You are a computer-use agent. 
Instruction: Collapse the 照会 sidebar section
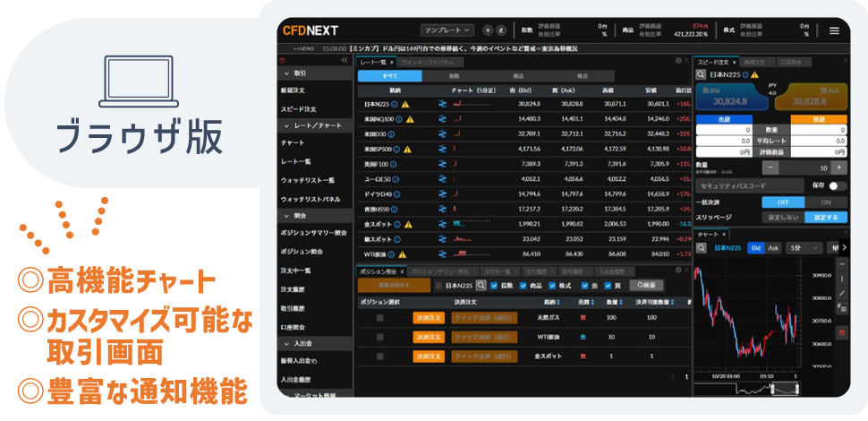pyautogui.click(x=314, y=216)
